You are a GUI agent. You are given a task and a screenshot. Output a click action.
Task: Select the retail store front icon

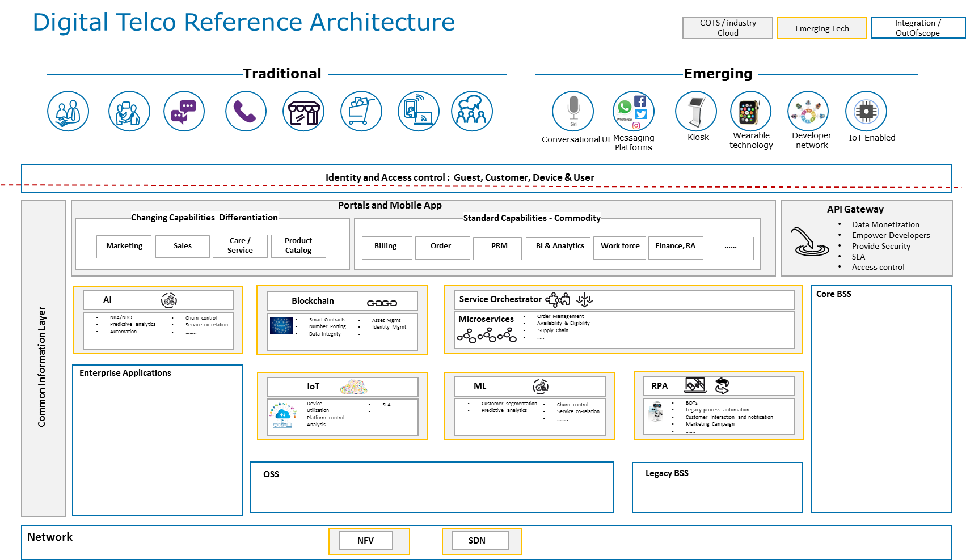[x=303, y=112]
